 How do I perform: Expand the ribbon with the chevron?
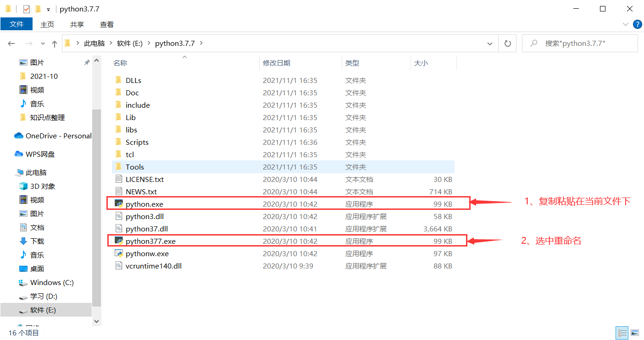[626, 24]
